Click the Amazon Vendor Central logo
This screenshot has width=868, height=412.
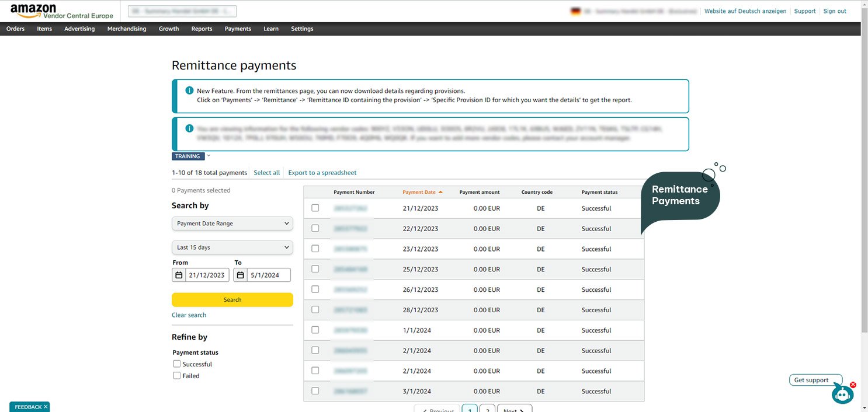61,11
